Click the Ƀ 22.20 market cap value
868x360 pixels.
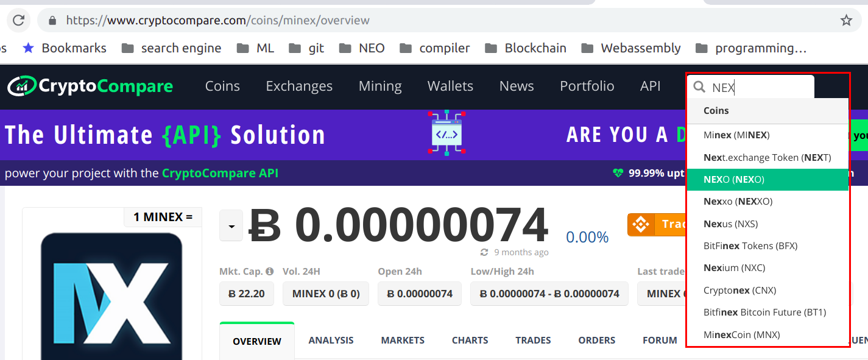[x=246, y=294]
